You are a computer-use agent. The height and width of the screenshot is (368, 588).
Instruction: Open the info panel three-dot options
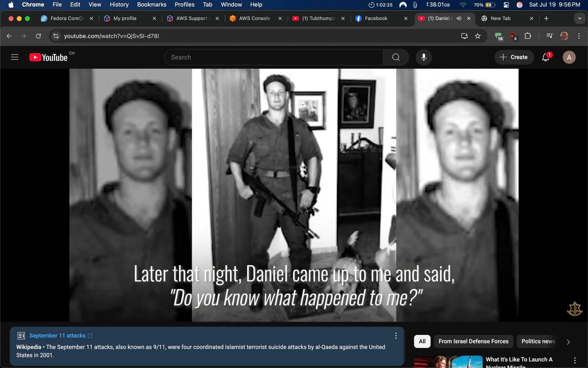pyautogui.click(x=396, y=336)
